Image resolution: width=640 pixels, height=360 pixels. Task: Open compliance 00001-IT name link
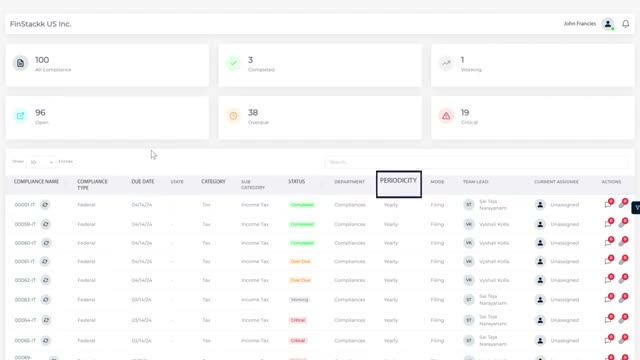tap(25, 205)
